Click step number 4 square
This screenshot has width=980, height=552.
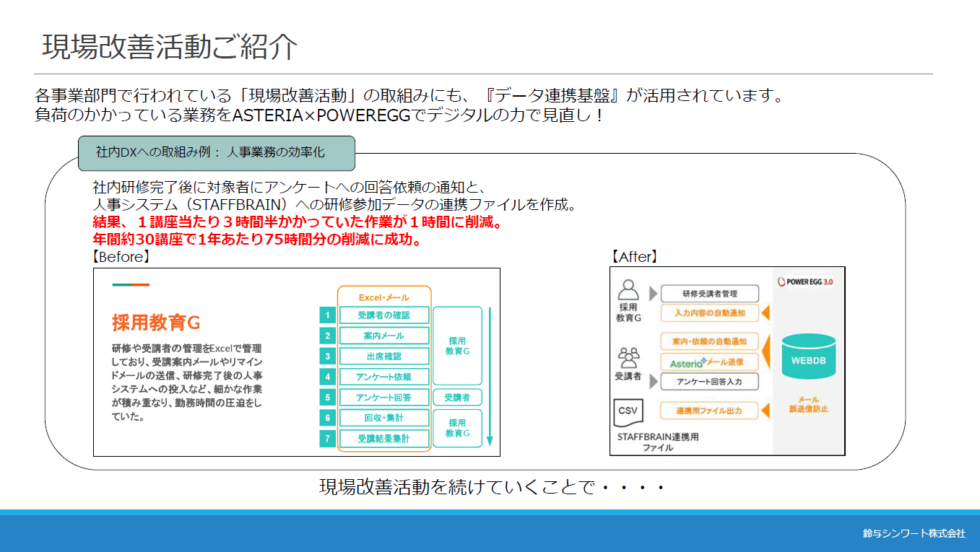[328, 377]
